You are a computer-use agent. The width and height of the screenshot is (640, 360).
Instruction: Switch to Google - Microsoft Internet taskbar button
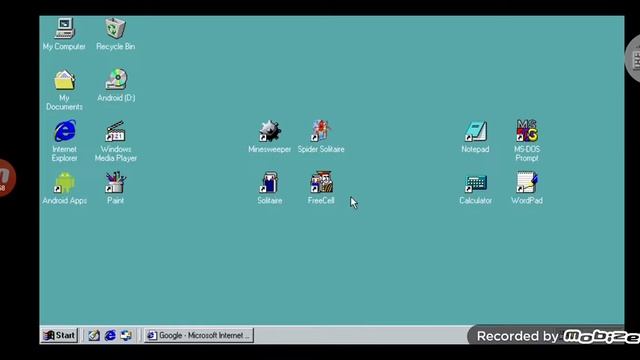pyautogui.click(x=199, y=336)
